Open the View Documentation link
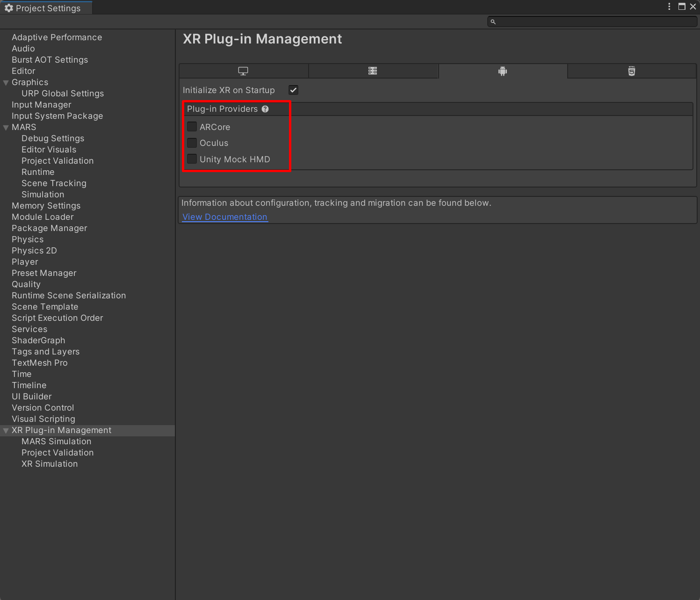 [x=225, y=217]
